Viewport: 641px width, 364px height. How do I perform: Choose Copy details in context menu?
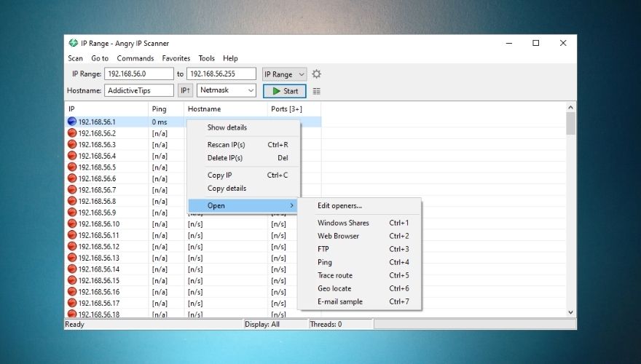244,189
